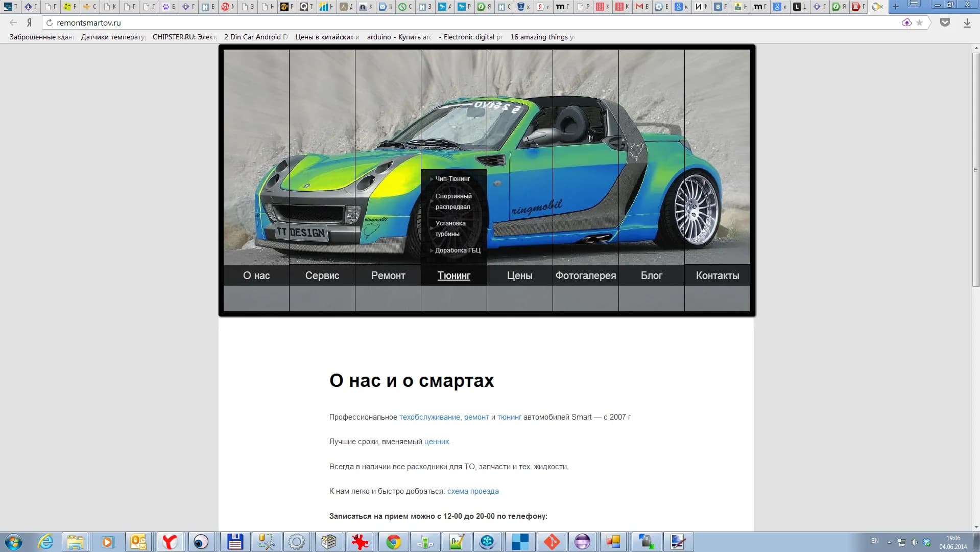Go to the Контакты section

pyautogui.click(x=717, y=275)
